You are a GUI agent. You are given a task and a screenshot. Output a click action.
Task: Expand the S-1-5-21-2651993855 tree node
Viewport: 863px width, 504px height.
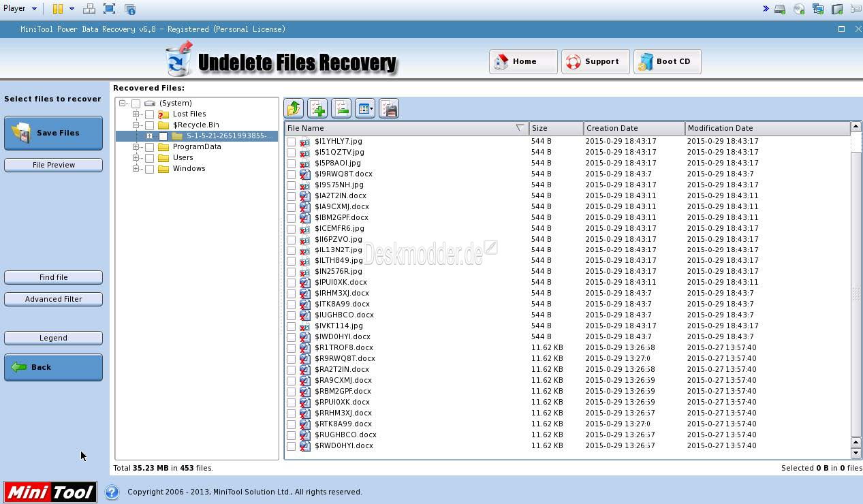tap(150, 136)
